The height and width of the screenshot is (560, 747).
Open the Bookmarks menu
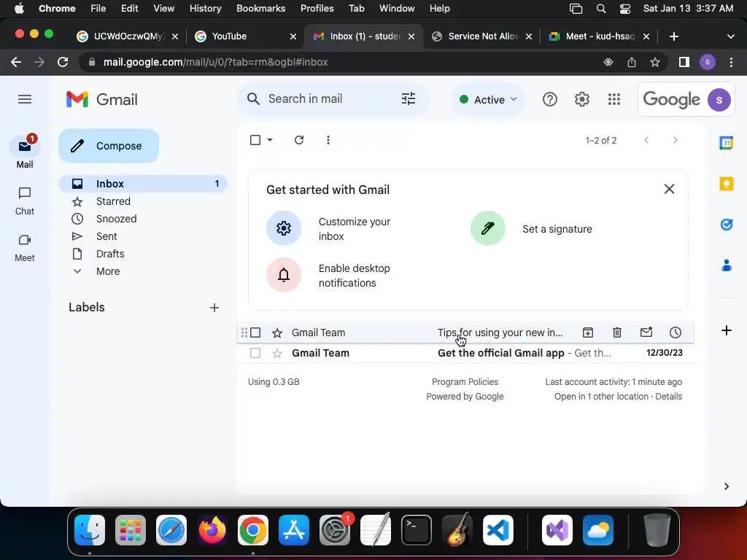coord(260,8)
